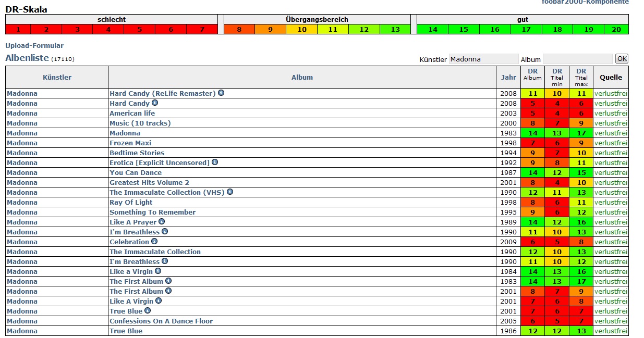Open the Upload-Formular link
Image resolution: width=644 pixels, height=338 pixels.
(x=34, y=46)
